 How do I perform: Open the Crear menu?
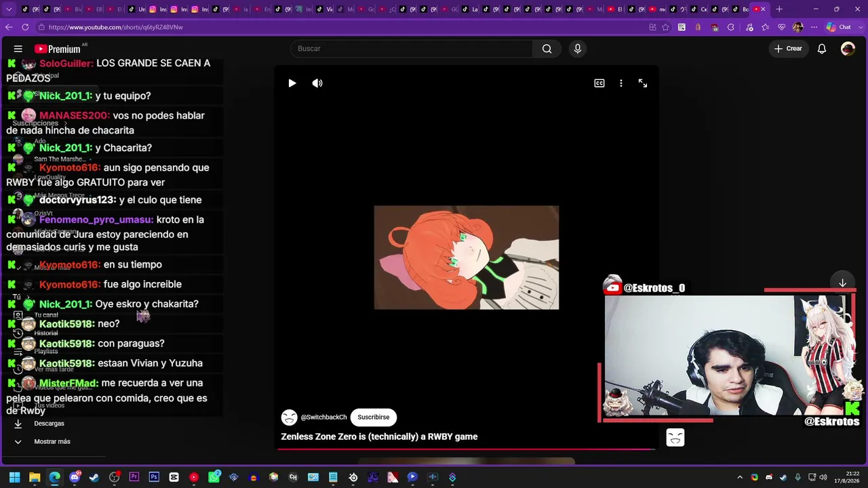[788, 49]
